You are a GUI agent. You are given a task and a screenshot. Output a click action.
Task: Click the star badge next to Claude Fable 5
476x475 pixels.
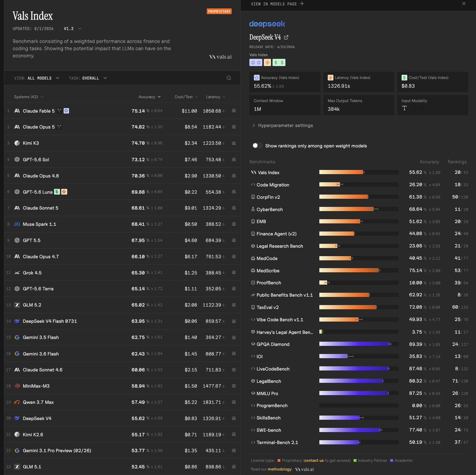[66, 111]
